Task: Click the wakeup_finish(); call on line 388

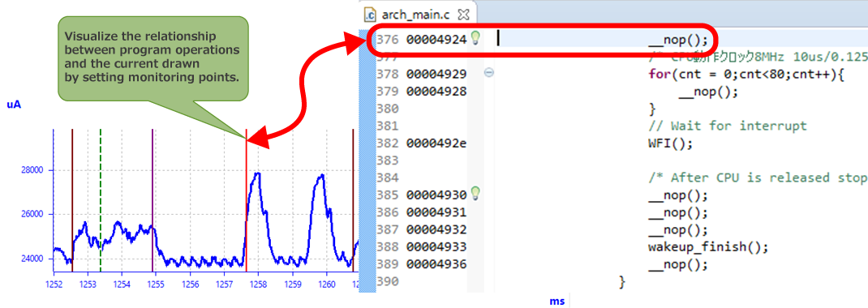Action: point(708,246)
